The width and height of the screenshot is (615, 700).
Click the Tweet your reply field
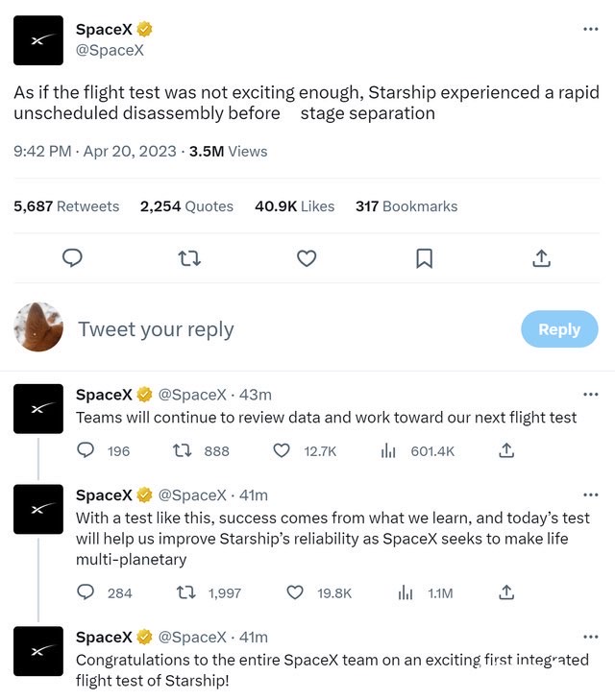pyautogui.click(x=288, y=328)
